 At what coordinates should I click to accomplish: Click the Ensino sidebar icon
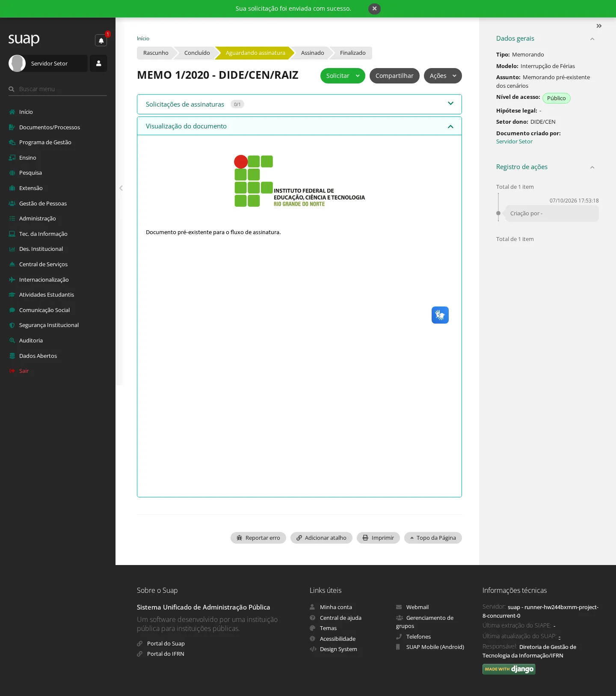click(x=12, y=158)
